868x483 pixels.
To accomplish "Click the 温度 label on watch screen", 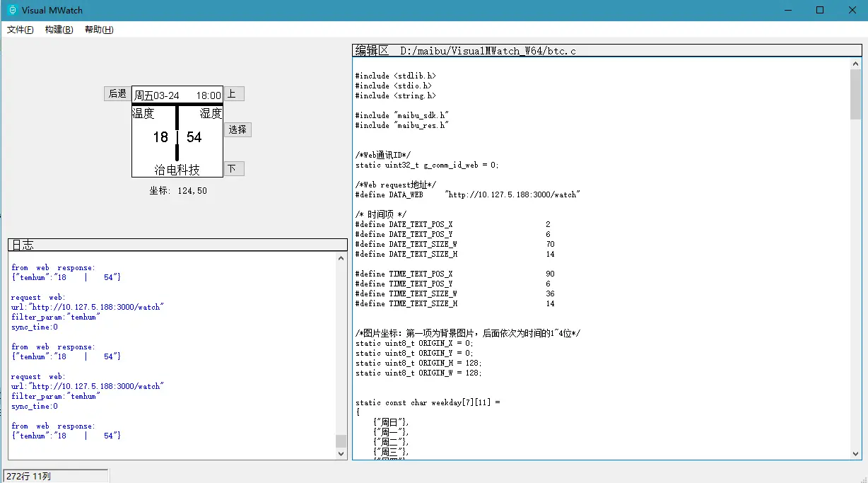I will (143, 113).
